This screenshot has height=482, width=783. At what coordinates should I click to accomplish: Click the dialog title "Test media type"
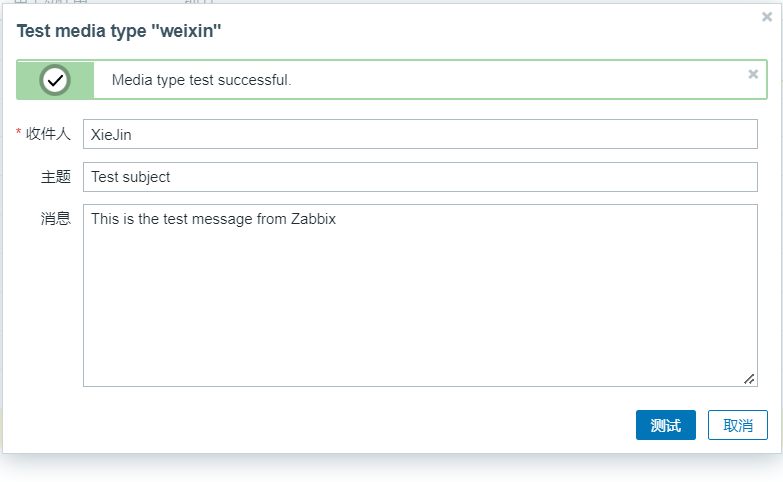click(x=82, y=31)
